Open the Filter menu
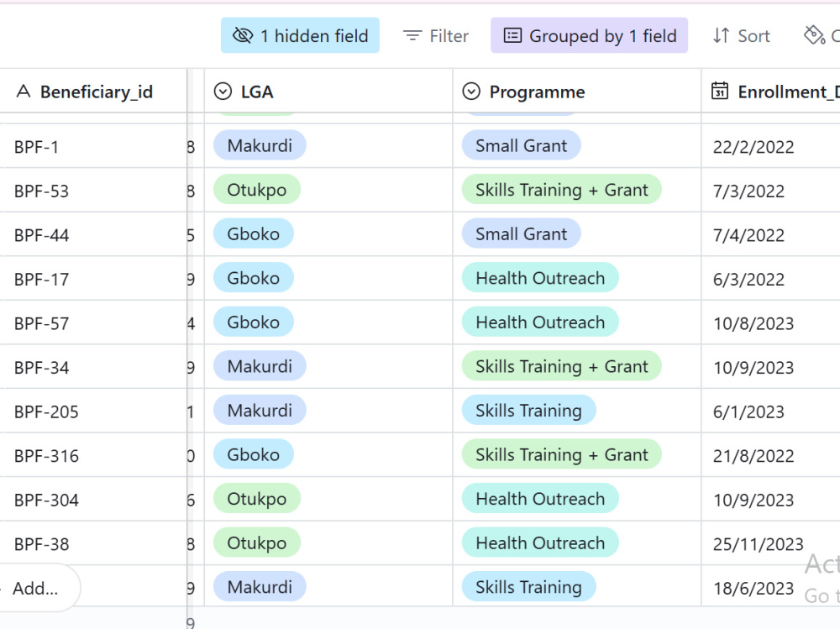Viewport: 840px width, 629px height. tap(435, 35)
